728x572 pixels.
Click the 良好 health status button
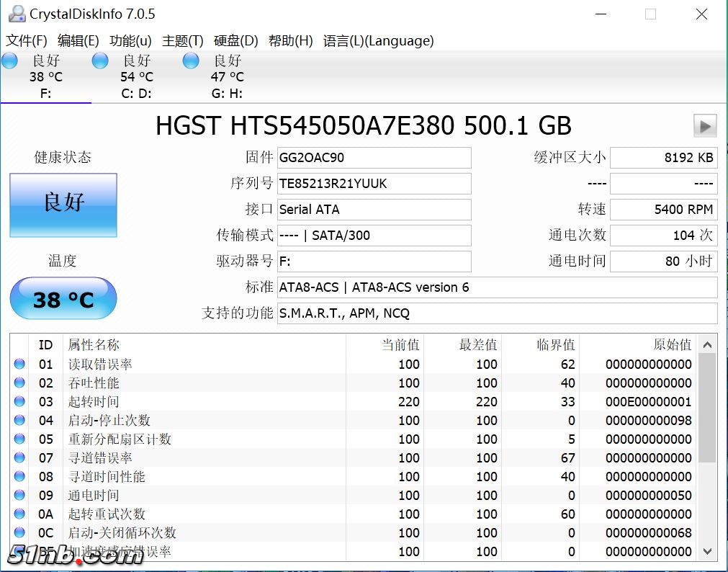[x=63, y=205]
